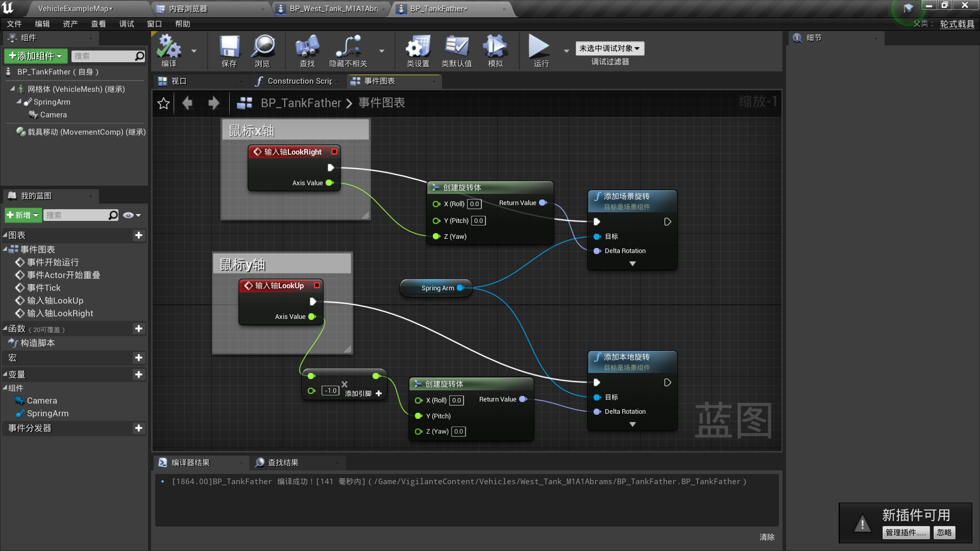Click the favorites star in graph toolbar
980x551 pixels.
click(163, 104)
